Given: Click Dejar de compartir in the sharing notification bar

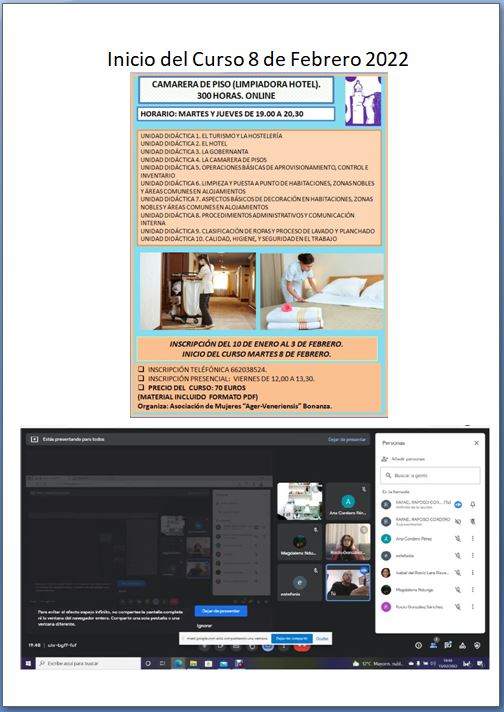Looking at the screenshot, I should click(x=292, y=638).
